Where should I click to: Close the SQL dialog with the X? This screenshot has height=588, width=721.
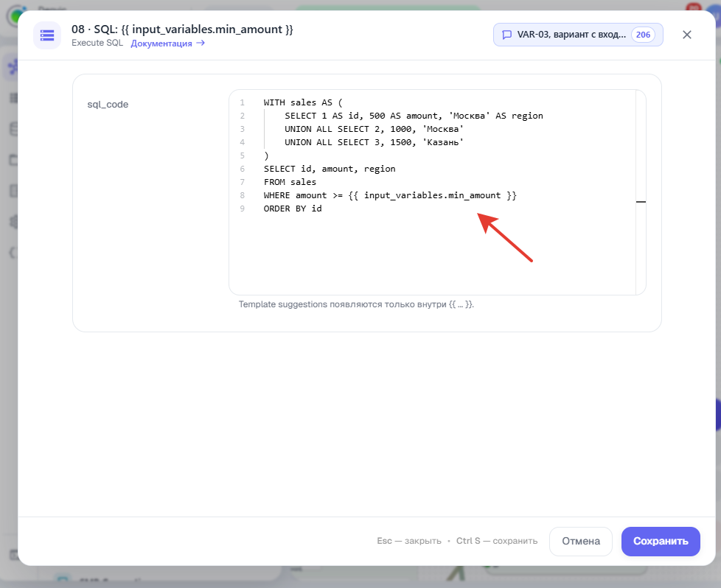[x=687, y=35]
